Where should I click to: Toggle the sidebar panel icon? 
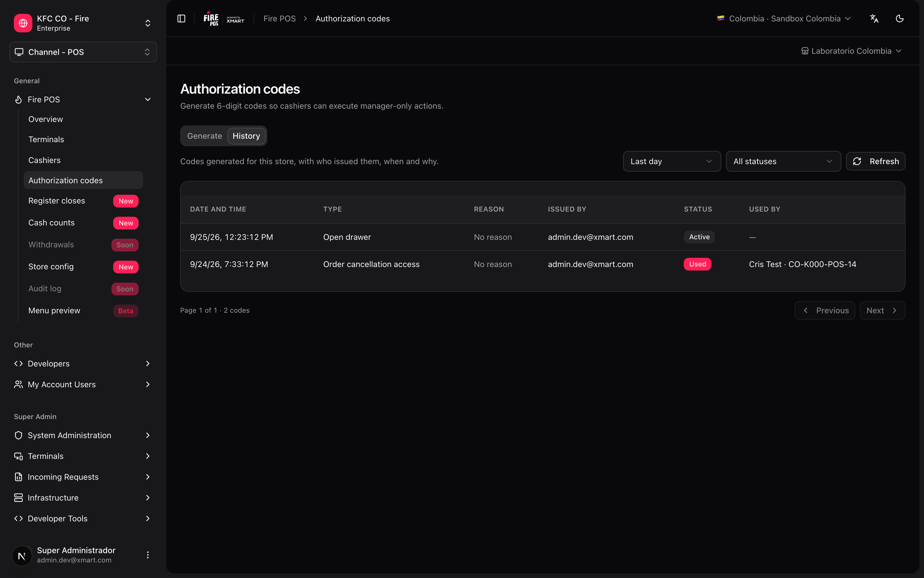pos(181,19)
